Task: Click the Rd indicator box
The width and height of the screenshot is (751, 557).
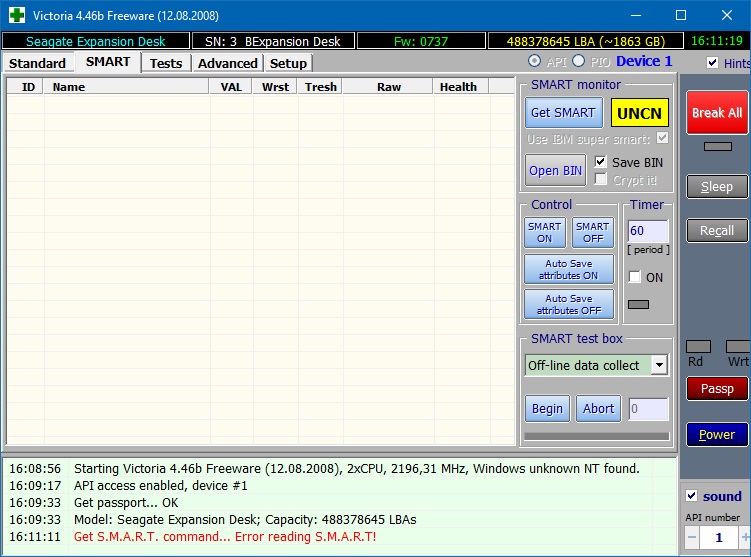Action: pos(698,346)
